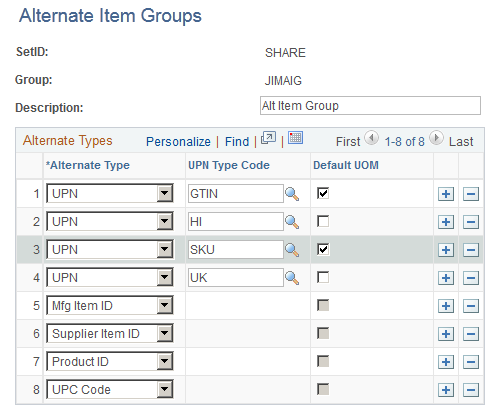Delete row 1 GTIN

pos(471,194)
